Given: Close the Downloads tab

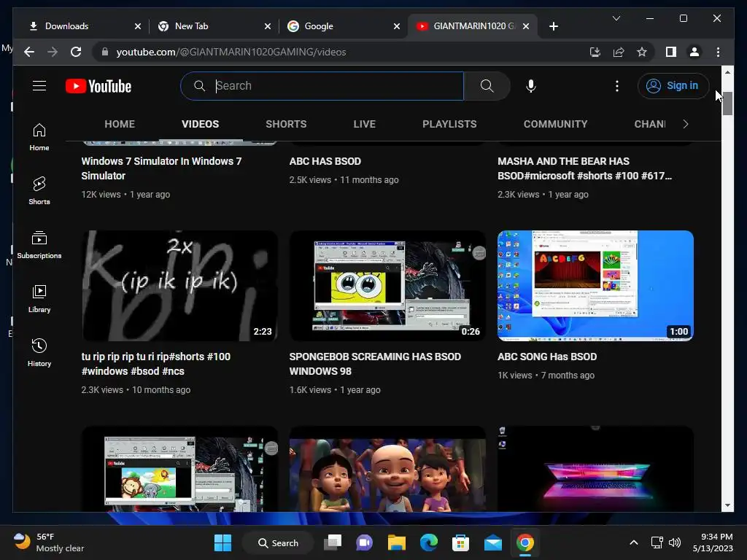Looking at the screenshot, I should 138,26.
